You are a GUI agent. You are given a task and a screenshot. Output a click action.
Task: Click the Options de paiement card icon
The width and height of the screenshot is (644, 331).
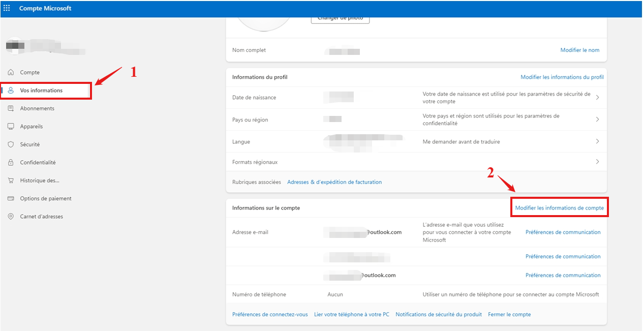11,199
